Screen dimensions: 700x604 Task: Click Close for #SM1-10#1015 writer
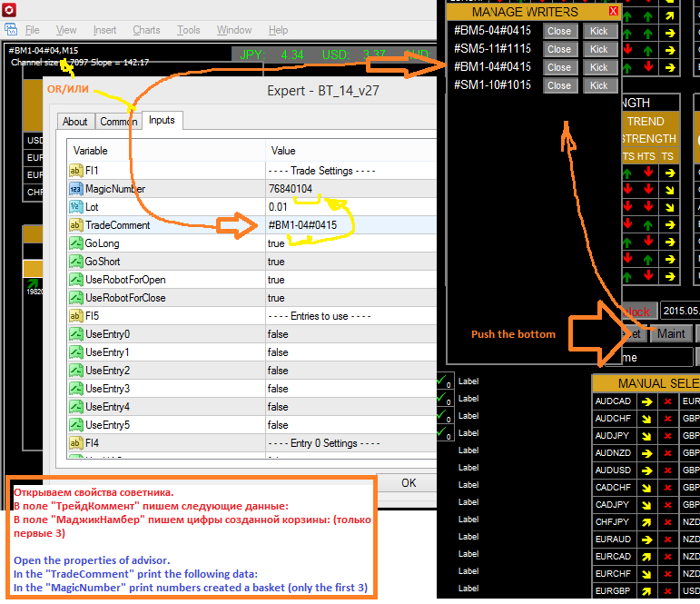[560, 85]
